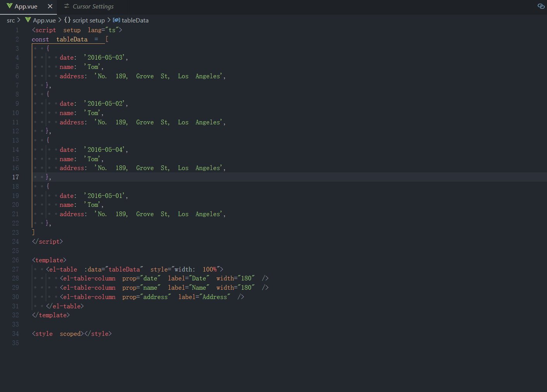The height and width of the screenshot is (392, 547).
Task: Click 'address:' key on line 6
Action: point(73,76)
